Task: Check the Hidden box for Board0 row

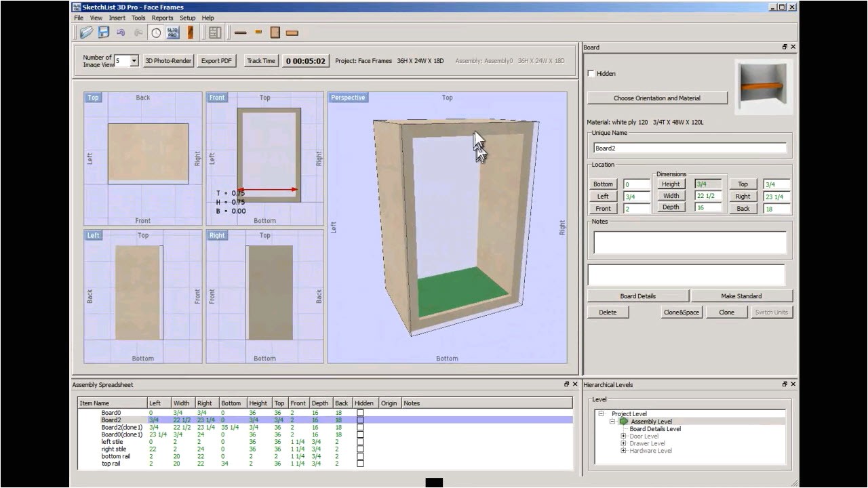Action: 360,412
